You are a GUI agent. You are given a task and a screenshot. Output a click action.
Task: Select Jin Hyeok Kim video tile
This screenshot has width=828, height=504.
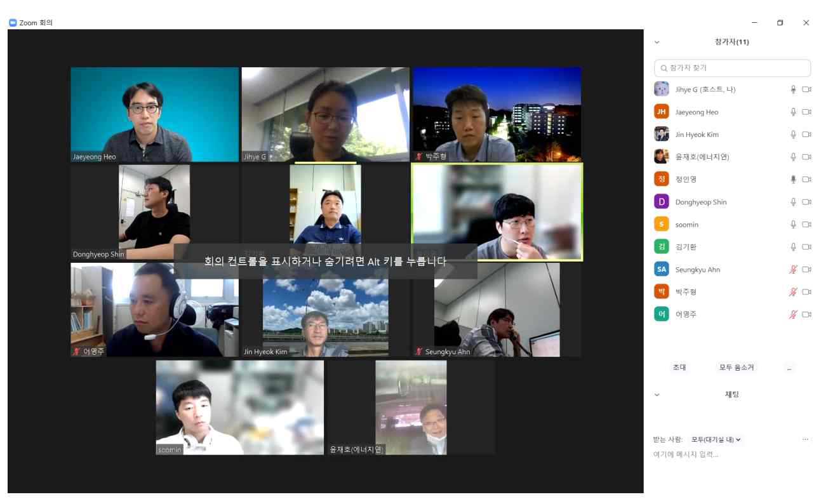[x=325, y=310]
